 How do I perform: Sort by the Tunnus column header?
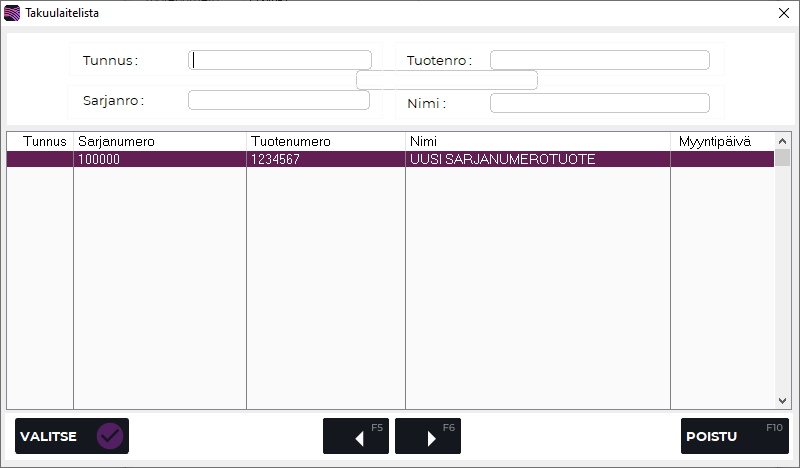click(x=40, y=141)
